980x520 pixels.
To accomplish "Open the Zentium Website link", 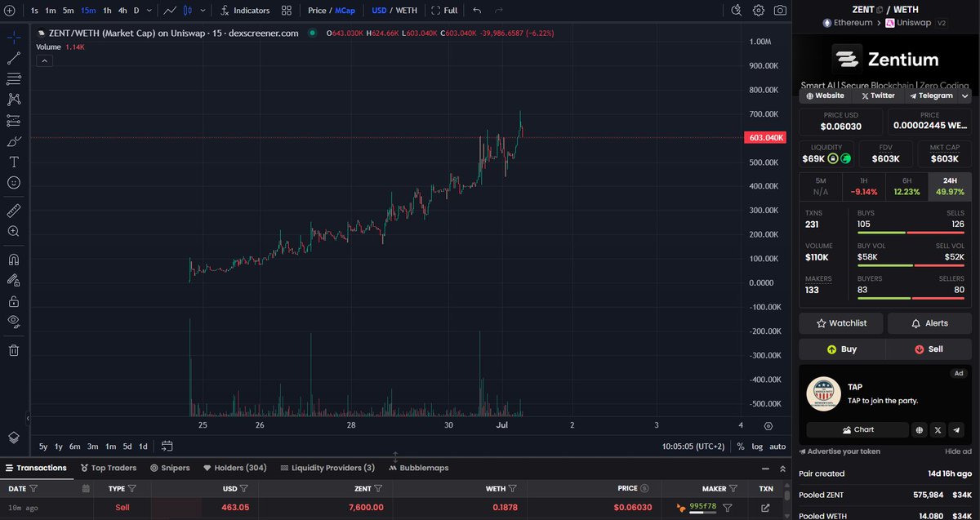I will (x=826, y=96).
